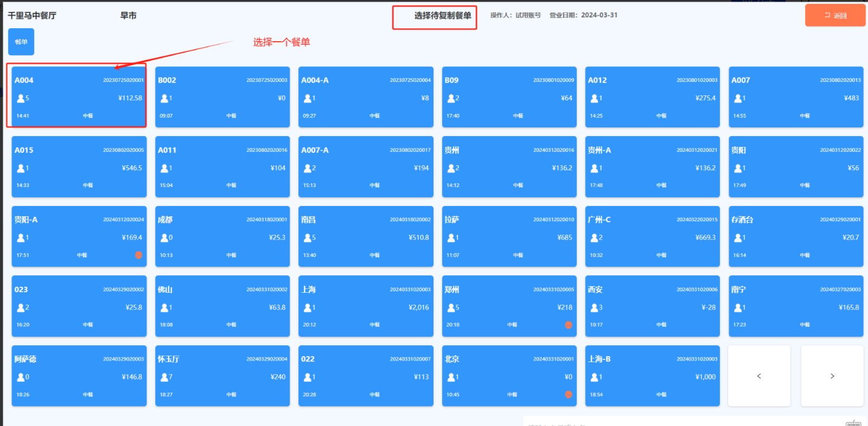The width and height of the screenshot is (868, 426).
Task: Click the guest icon on 怀玉厅 card
Action: click(x=164, y=377)
